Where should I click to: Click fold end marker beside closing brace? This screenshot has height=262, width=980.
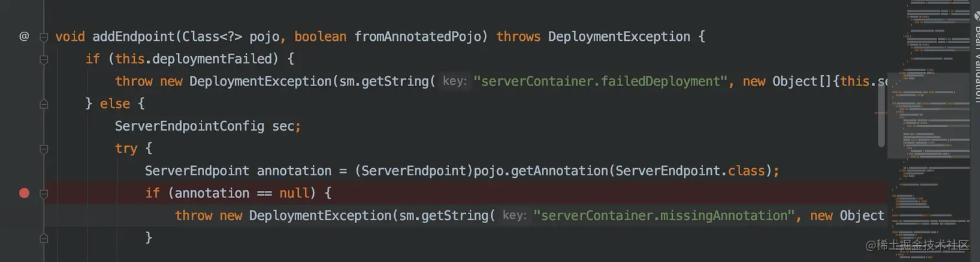pos(43,237)
